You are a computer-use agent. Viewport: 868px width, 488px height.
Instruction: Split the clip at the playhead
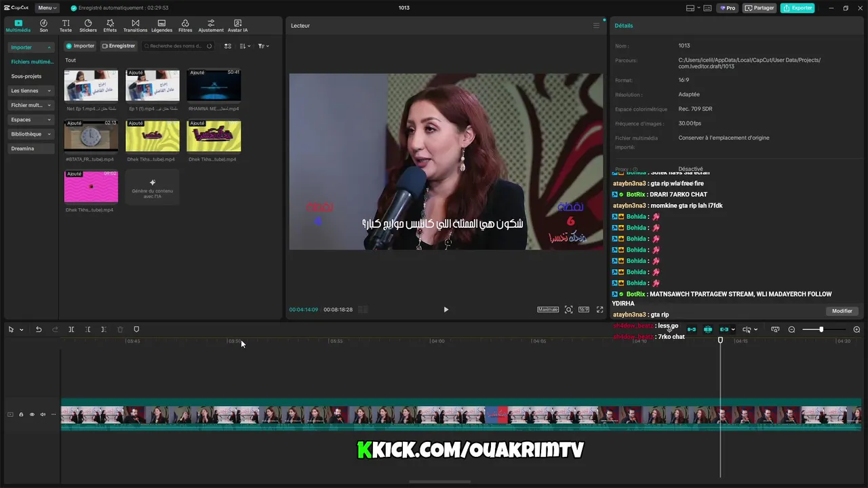[x=71, y=329]
